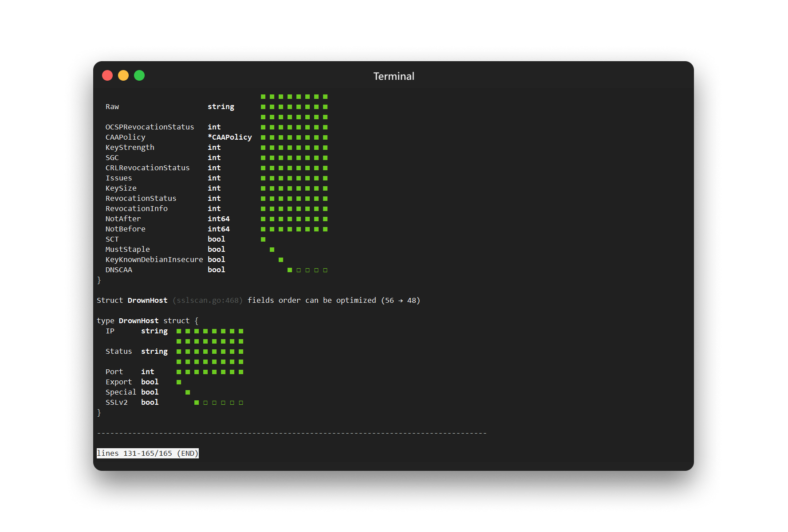788x532 pixels.
Task: Click DrownHost in the type declaration line
Action: [139, 321]
